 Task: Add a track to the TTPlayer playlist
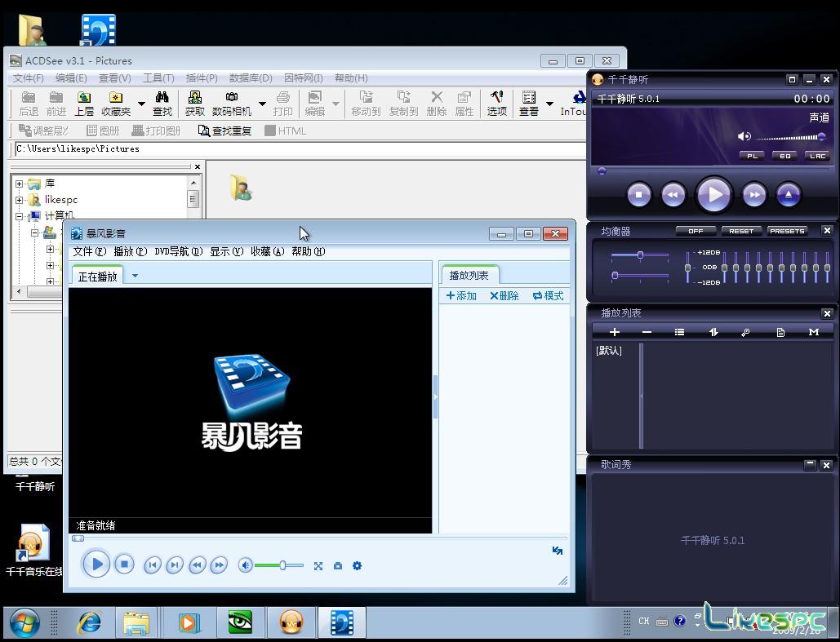(x=614, y=332)
